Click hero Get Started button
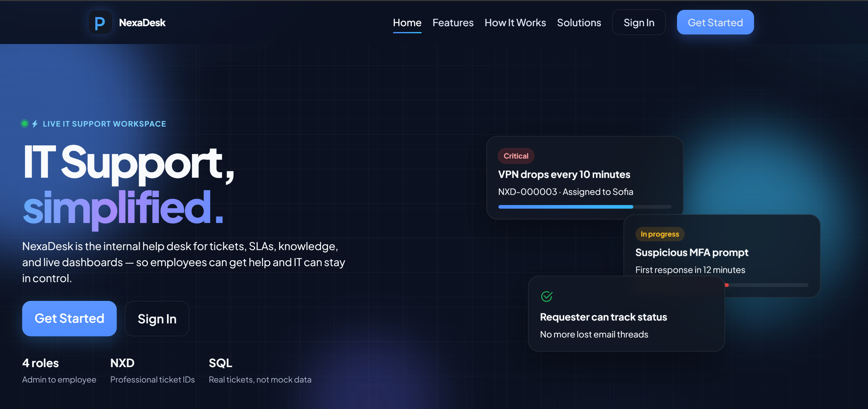Screen dimensions: 868x409 tap(69, 318)
